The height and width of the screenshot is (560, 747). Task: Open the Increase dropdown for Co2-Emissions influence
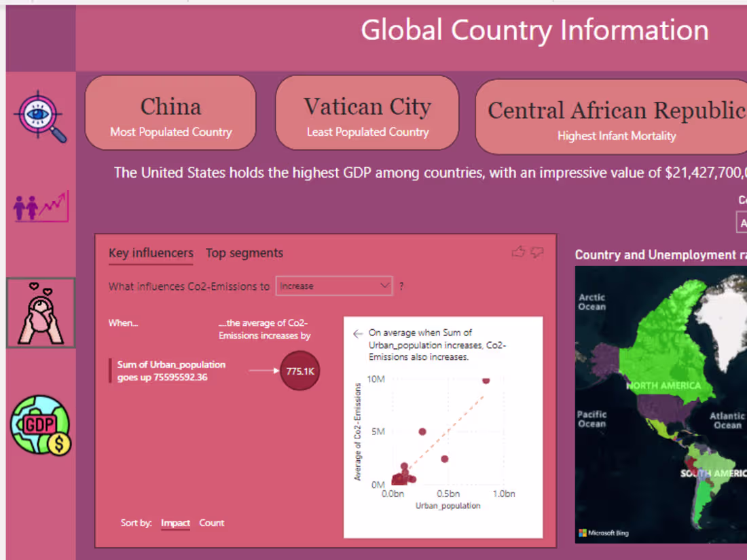tap(334, 286)
